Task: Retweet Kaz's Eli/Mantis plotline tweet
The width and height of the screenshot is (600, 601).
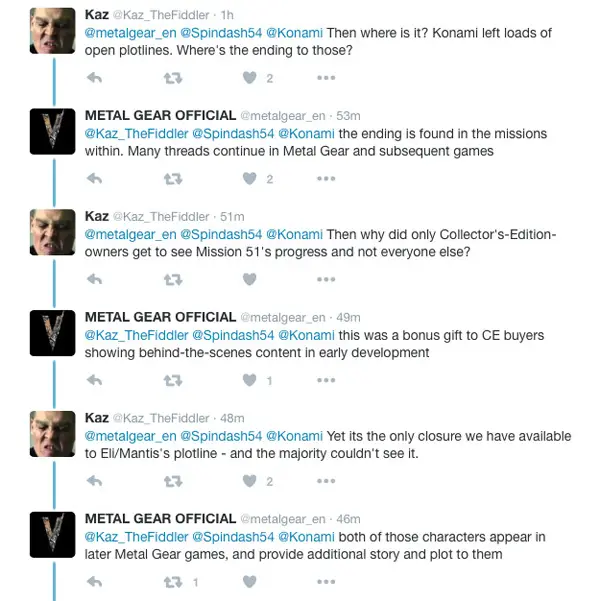Action: (x=172, y=481)
